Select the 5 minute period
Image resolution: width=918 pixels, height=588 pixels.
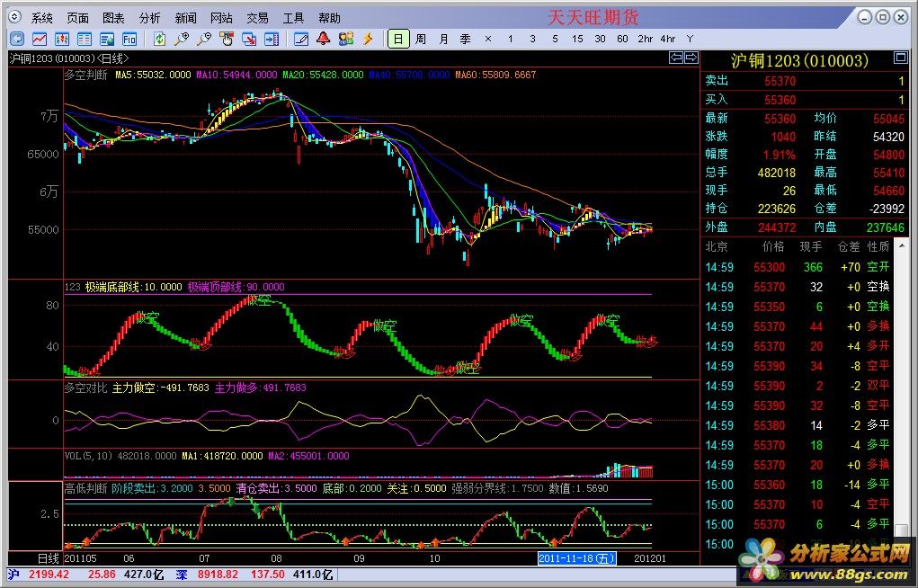pyautogui.click(x=555, y=39)
